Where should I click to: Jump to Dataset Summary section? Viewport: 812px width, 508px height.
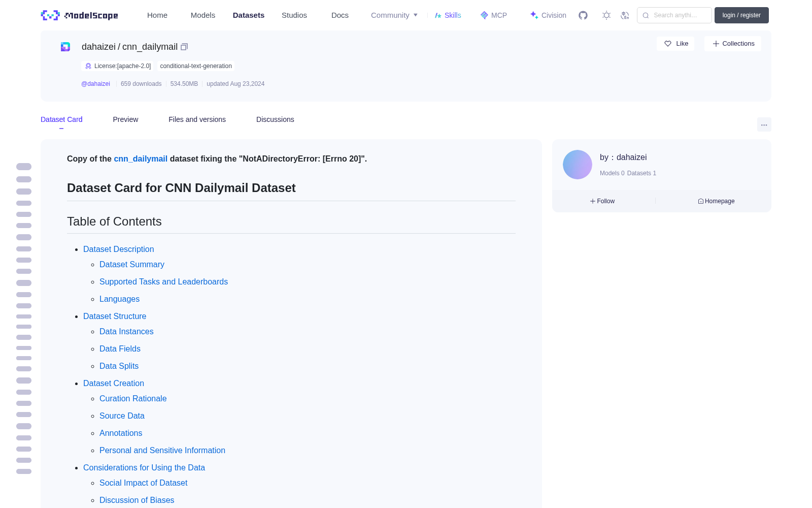click(132, 265)
